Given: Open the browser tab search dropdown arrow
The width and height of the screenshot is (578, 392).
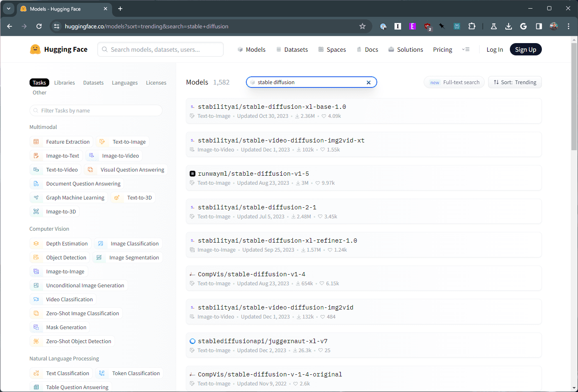Looking at the screenshot, I should point(8,9).
